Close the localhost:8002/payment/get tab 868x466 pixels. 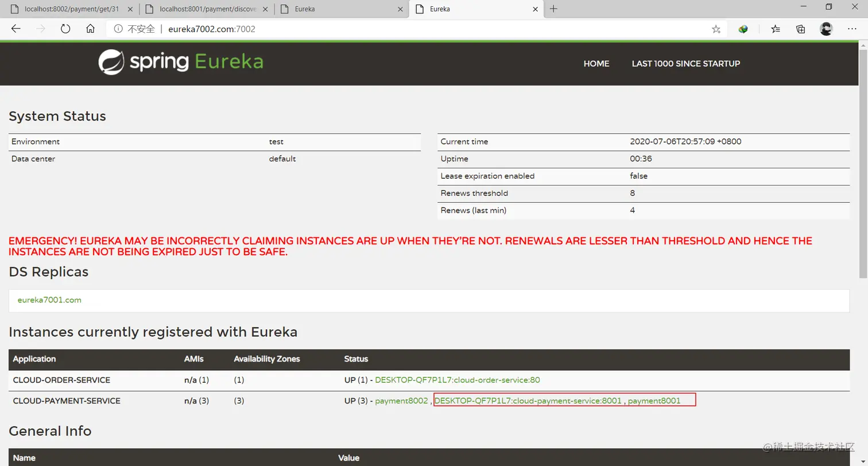pyautogui.click(x=130, y=9)
